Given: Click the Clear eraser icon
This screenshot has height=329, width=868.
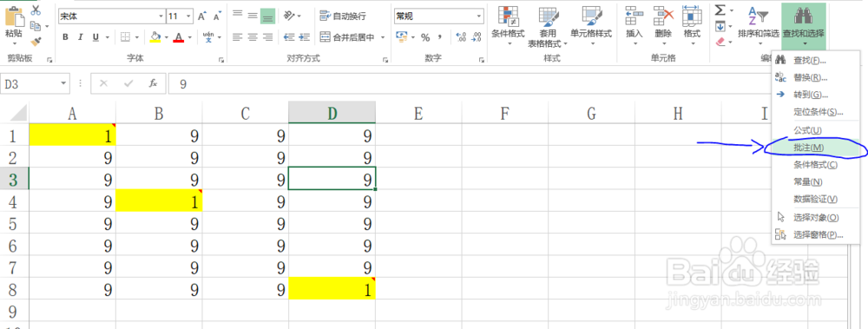Looking at the screenshot, I should pyautogui.click(x=720, y=41).
